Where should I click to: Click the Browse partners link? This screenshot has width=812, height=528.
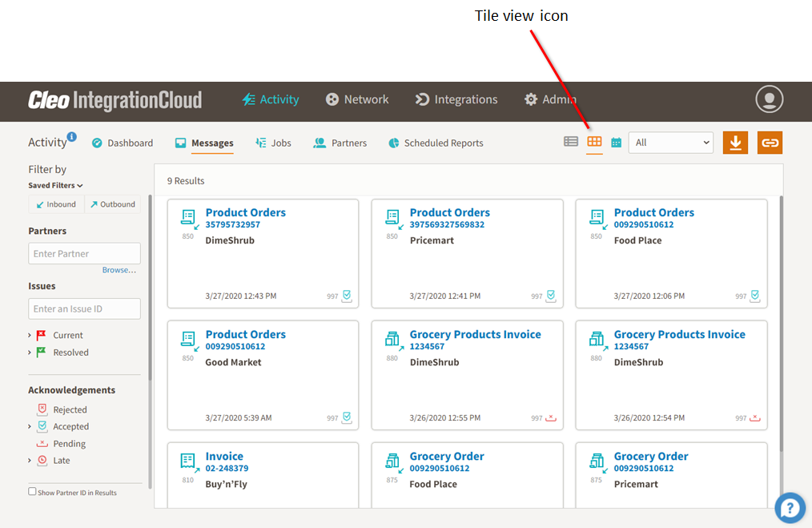pyautogui.click(x=119, y=270)
